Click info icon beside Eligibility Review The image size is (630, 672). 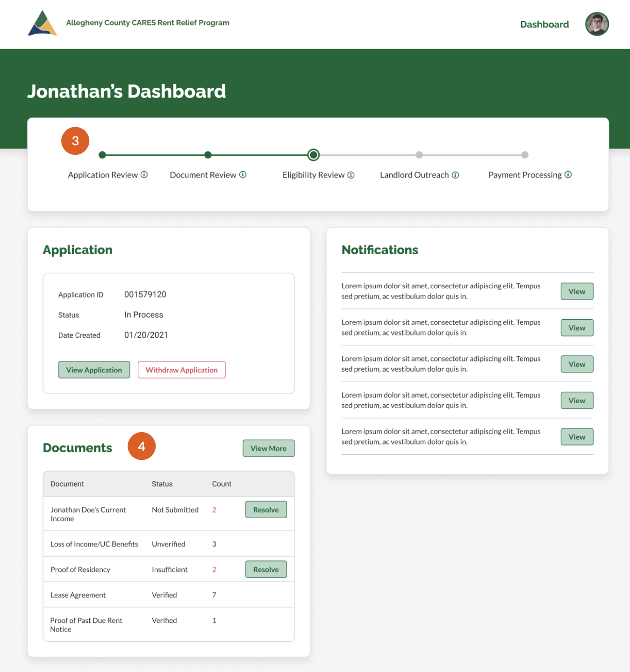tap(351, 175)
